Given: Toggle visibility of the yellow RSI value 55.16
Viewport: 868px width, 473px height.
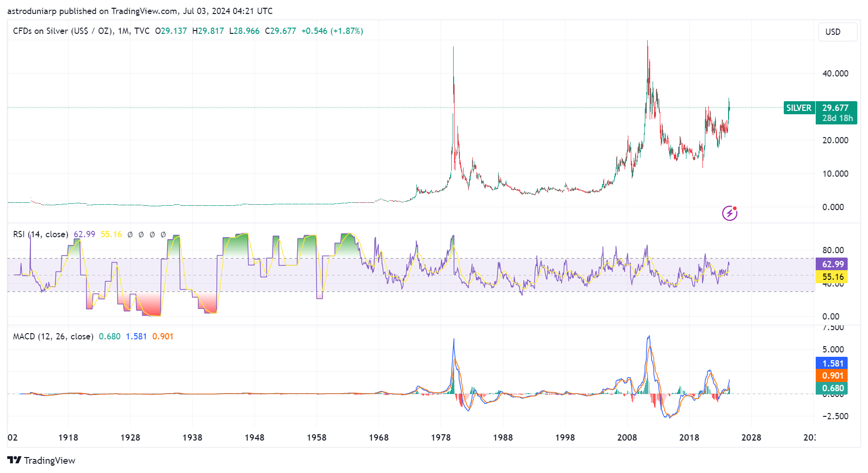Looking at the screenshot, I should (110, 234).
